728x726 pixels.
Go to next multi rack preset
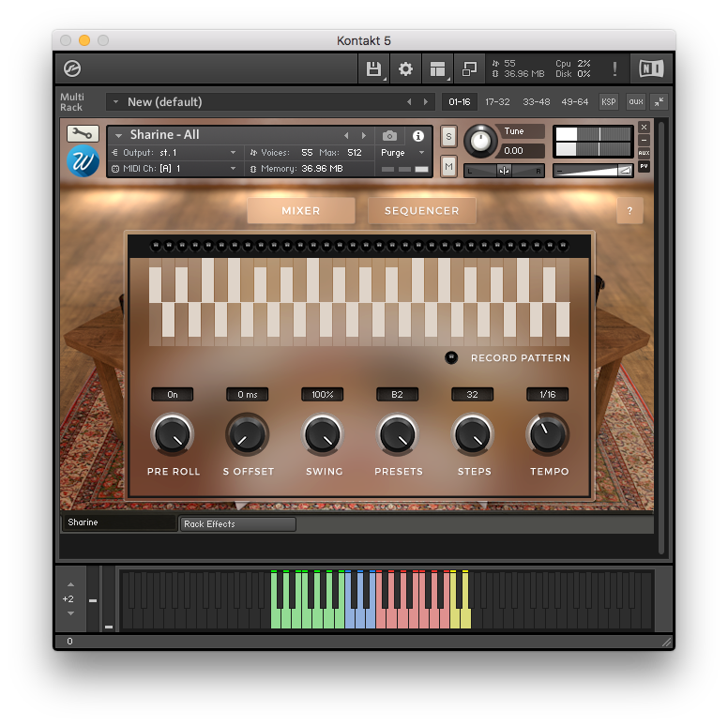(x=426, y=101)
